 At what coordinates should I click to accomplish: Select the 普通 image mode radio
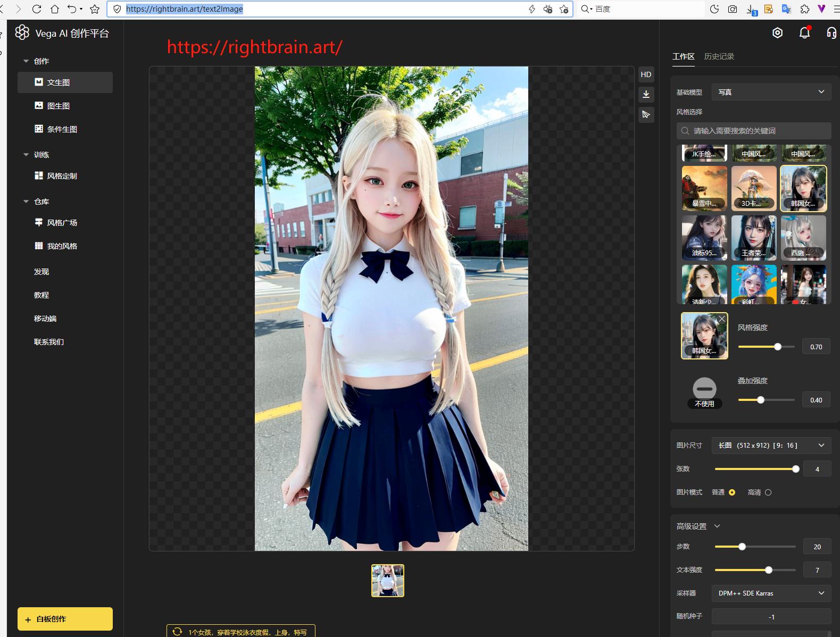[732, 492]
